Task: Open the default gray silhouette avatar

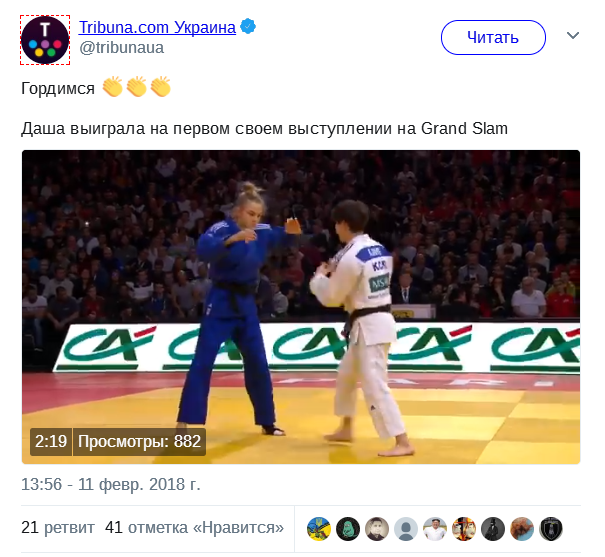Action: (406, 529)
